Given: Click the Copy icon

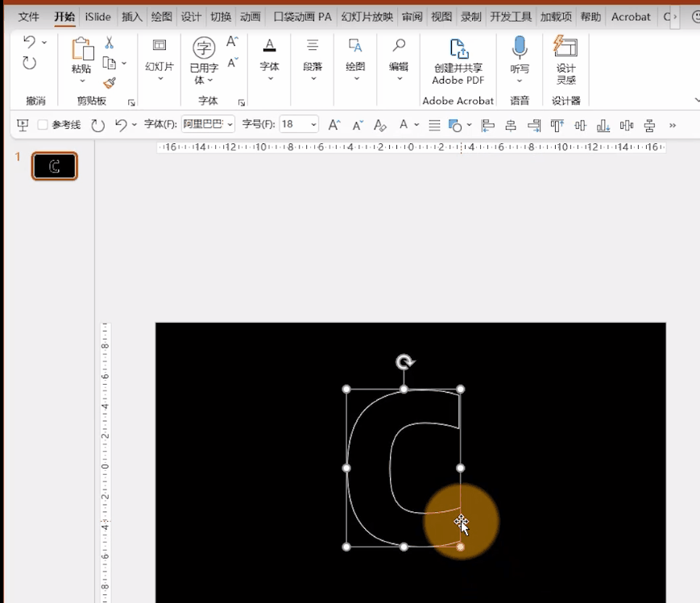Looking at the screenshot, I should click(110, 63).
